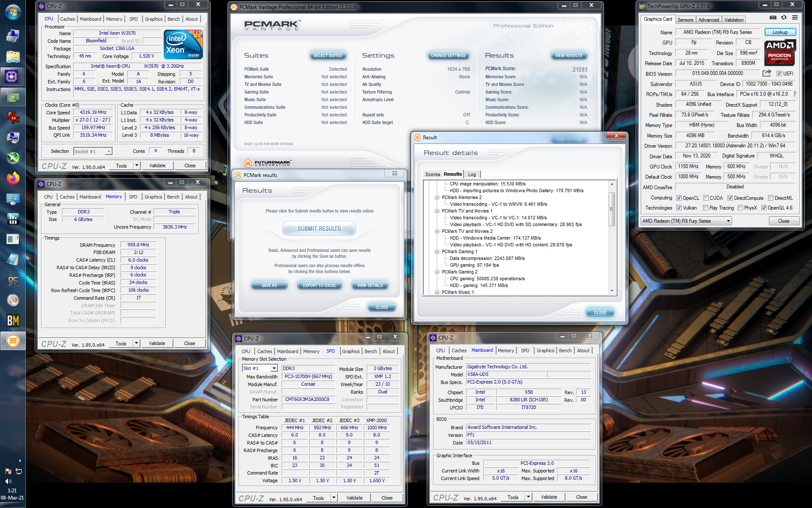Image resolution: width=812 pixels, height=508 pixels.
Task: Open the Bench tab in the CPU-Z SPD window
Action: pos(370,351)
